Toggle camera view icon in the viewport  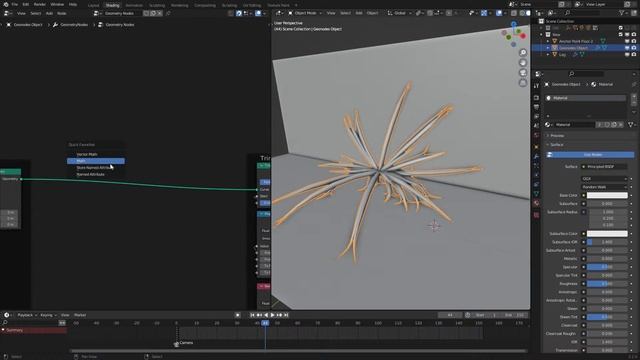523,73
